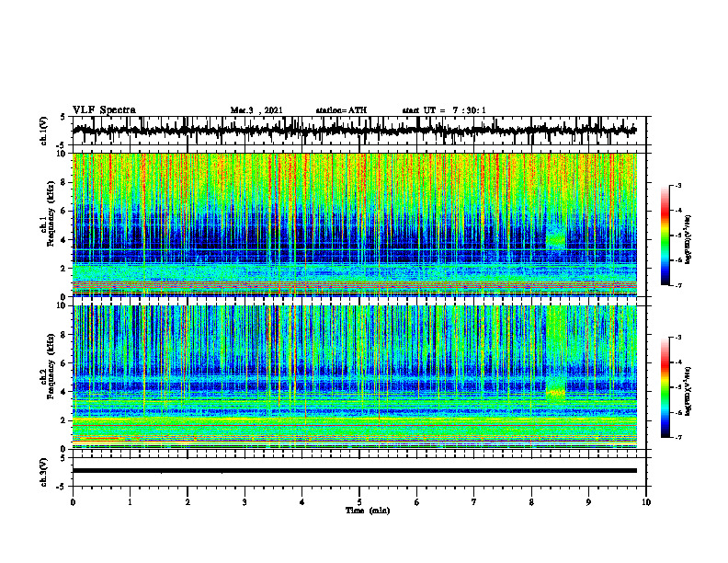The height and width of the screenshot is (563, 728).
Task: Click time axis tick label "2"
Action: tap(188, 502)
